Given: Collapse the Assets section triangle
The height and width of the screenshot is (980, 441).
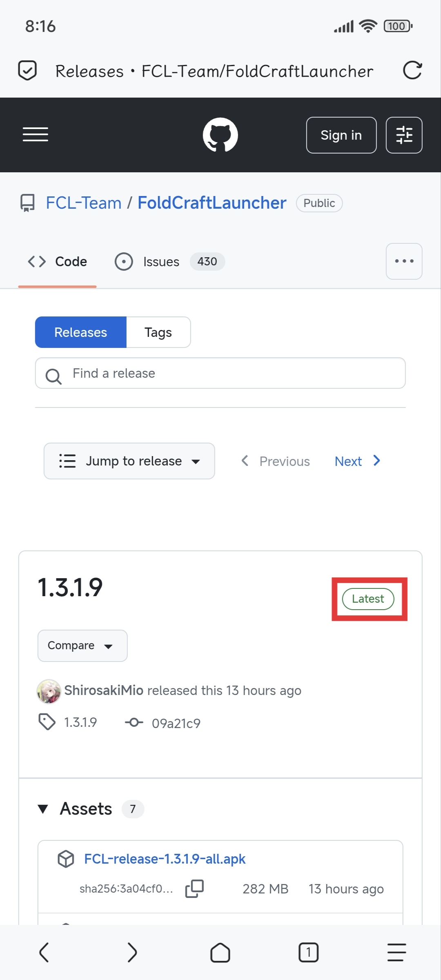Looking at the screenshot, I should coord(43,809).
